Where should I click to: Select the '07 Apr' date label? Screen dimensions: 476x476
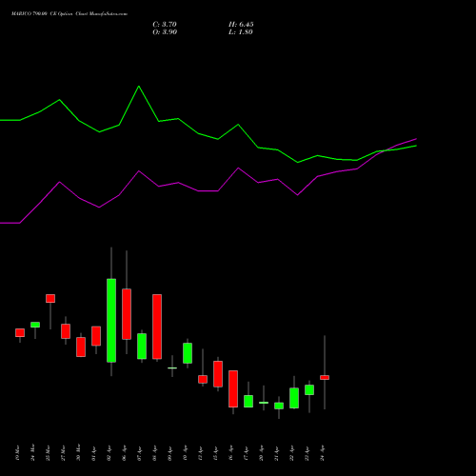click(x=139, y=452)
